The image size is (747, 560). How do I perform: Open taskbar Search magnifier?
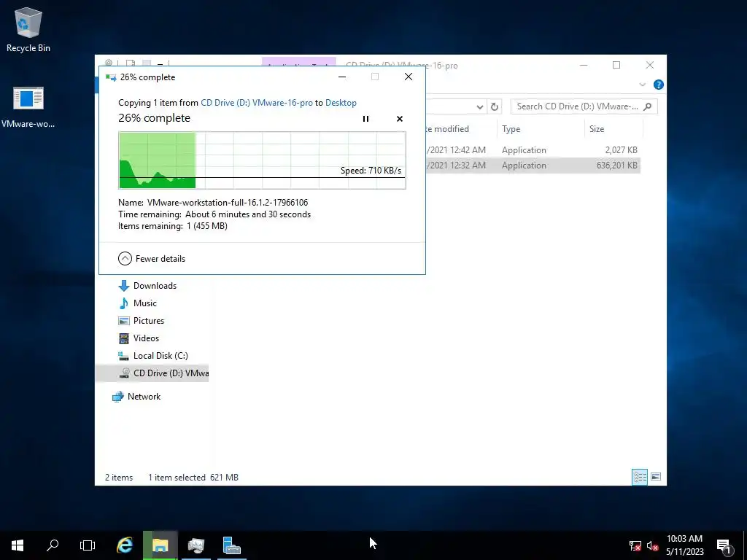coord(53,545)
